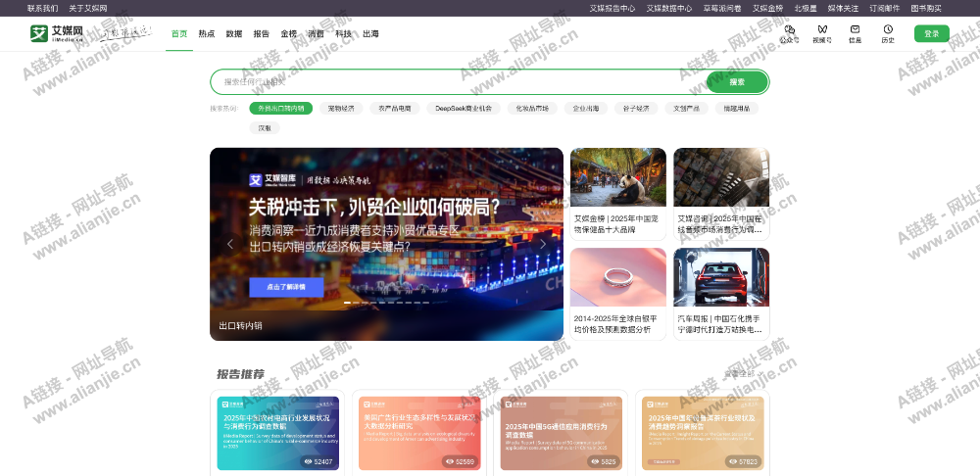Screen dimensions: 980x476
Task: Open the silver ring article thumbnail
Action: click(618, 277)
